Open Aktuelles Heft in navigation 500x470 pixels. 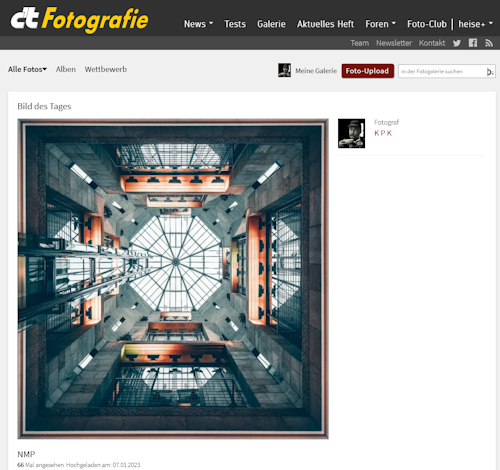point(325,24)
